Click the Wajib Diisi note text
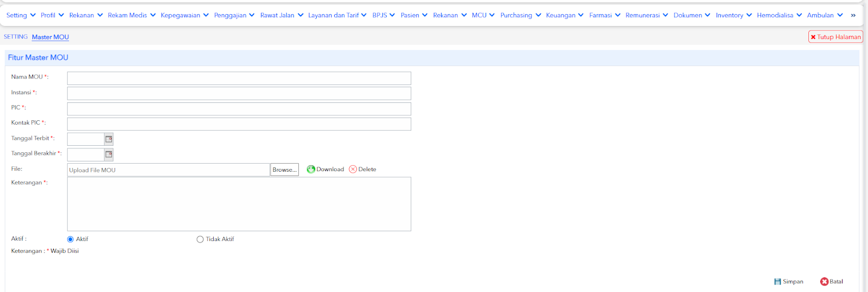The image size is (868, 292). [x=65, y=251]
